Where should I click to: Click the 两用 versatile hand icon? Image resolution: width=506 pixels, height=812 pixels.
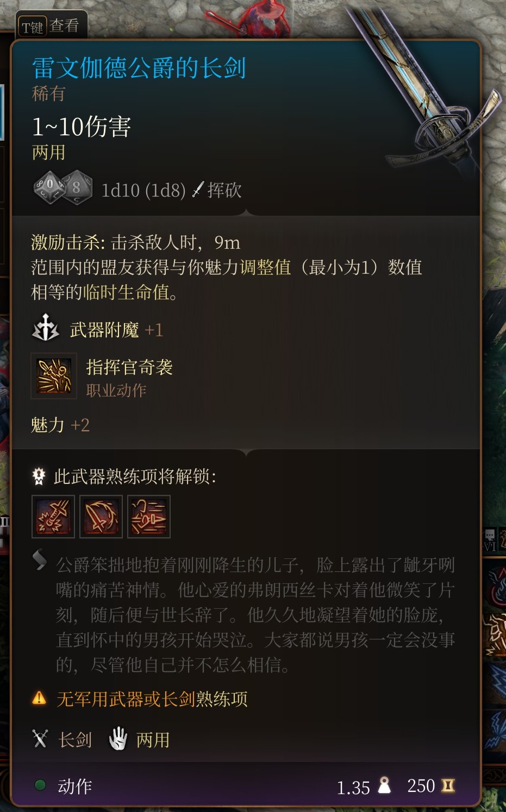(x=118, y=739)
